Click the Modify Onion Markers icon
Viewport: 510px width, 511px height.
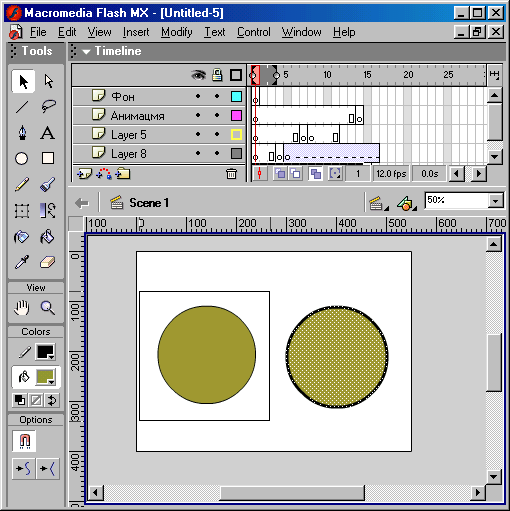tap(335, 174)
